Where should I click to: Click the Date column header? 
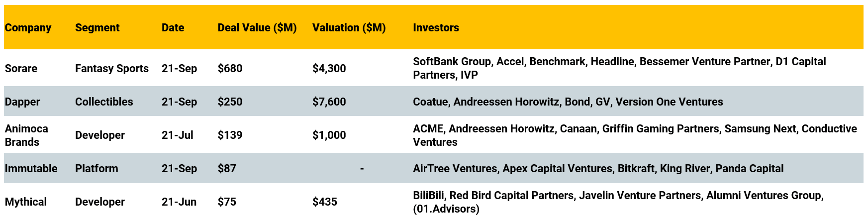click(173, 28)
